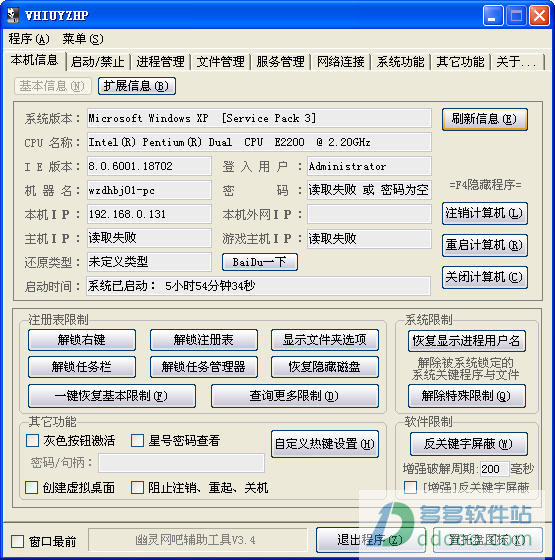Screen dimensions: 555x560
Task: Switch to the 系统功能 tab
Action: coord(400,62)
